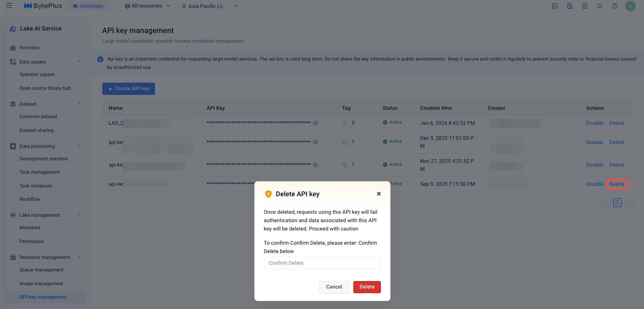Close the Delete API key dialog

tap(379, 194)
